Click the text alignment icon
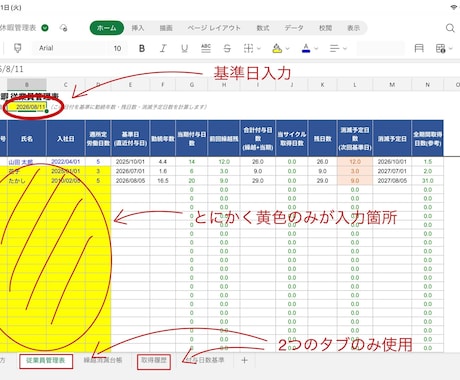This screenshot has height=380, width=460. (334, 49)
